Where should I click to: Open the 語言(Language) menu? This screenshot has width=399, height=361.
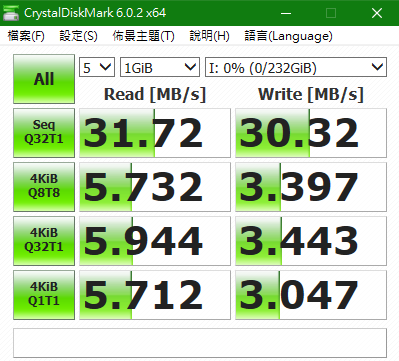(x=288, y=36)
